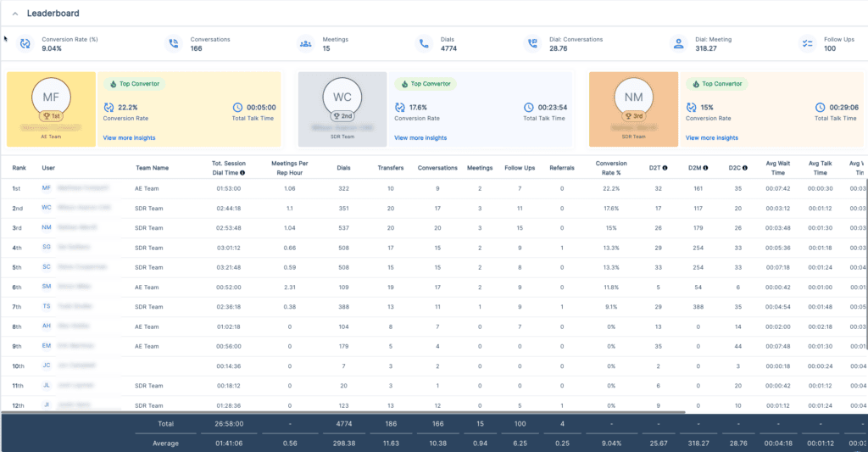Sort by the Meetings column header

[480, 168]
